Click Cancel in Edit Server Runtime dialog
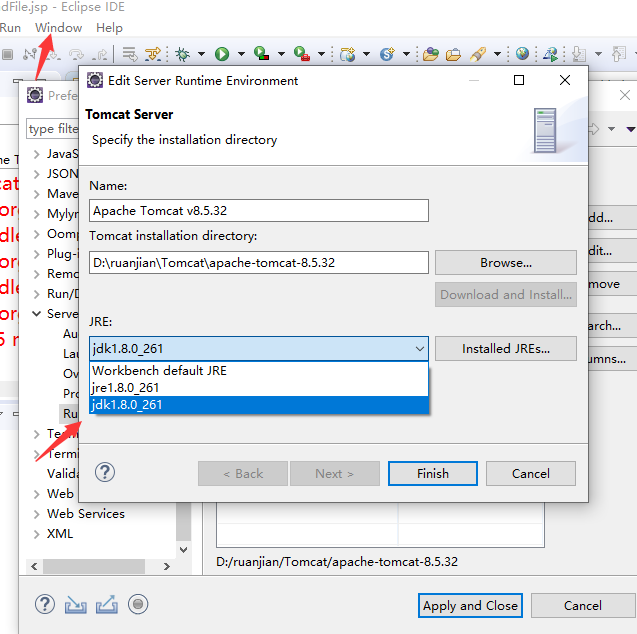This screenshot has width=637, height=634. pyautogui.click(x=531, y=474)
